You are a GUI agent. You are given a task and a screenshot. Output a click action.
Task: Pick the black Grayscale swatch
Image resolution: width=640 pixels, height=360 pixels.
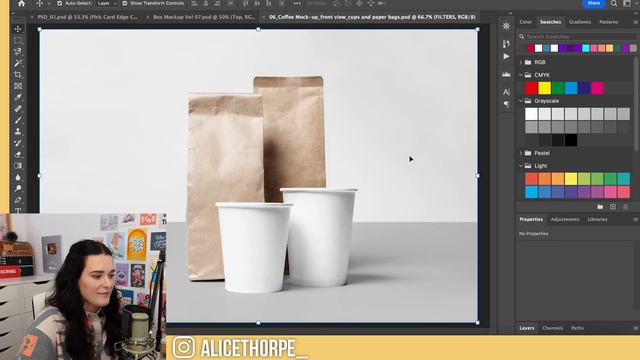click(x=571, y=140)
